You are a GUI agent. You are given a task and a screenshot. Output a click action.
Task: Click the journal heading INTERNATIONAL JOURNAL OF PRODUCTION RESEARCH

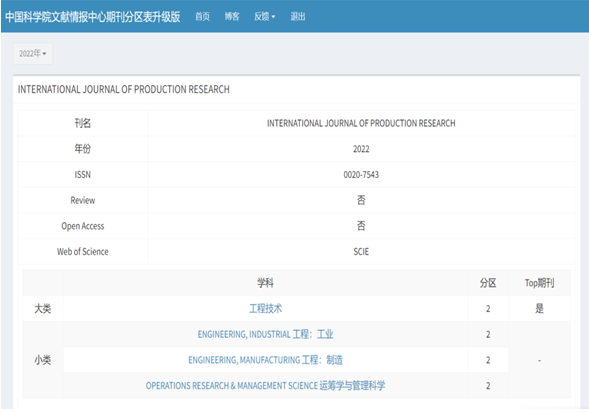(124, 89)
